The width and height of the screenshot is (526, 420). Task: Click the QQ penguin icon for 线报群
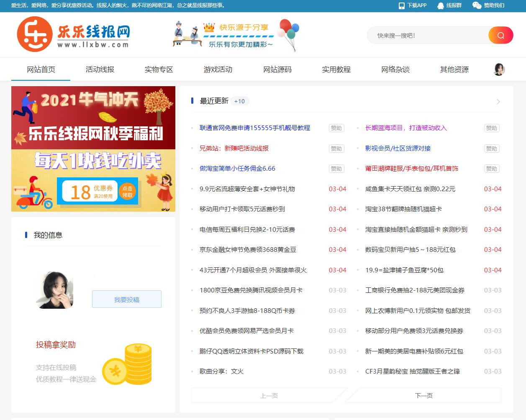[x=441, y=5]
